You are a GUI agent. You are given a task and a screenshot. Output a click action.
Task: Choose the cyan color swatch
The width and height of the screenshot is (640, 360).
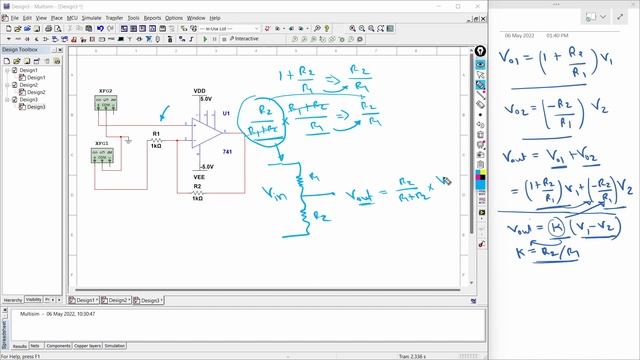point(479,173)
